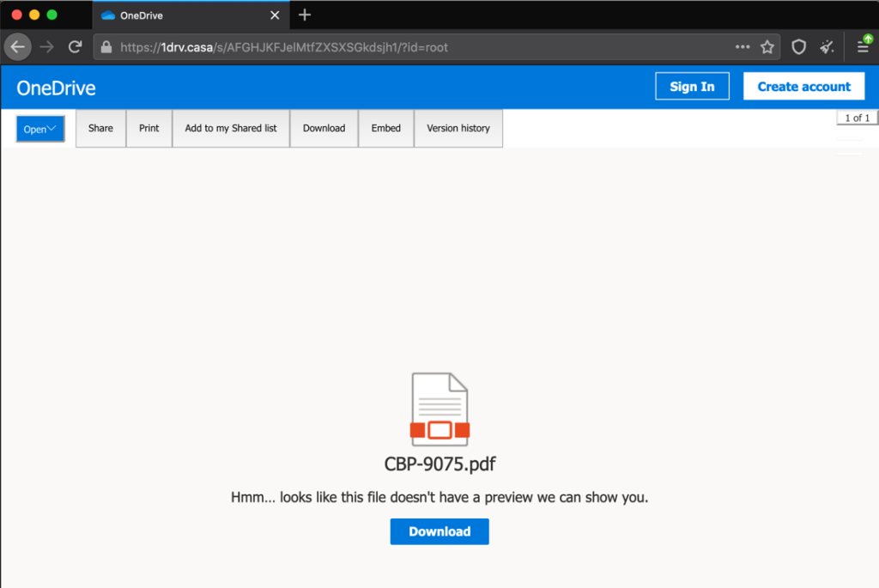
Task: Click the 'looks like this file doesn't have a preview' message
Action: coord(439,497)
